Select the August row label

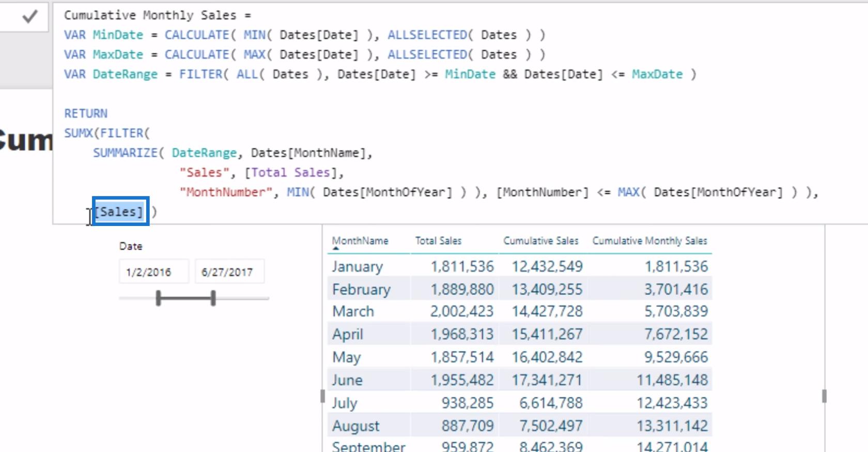coord(355,426)
